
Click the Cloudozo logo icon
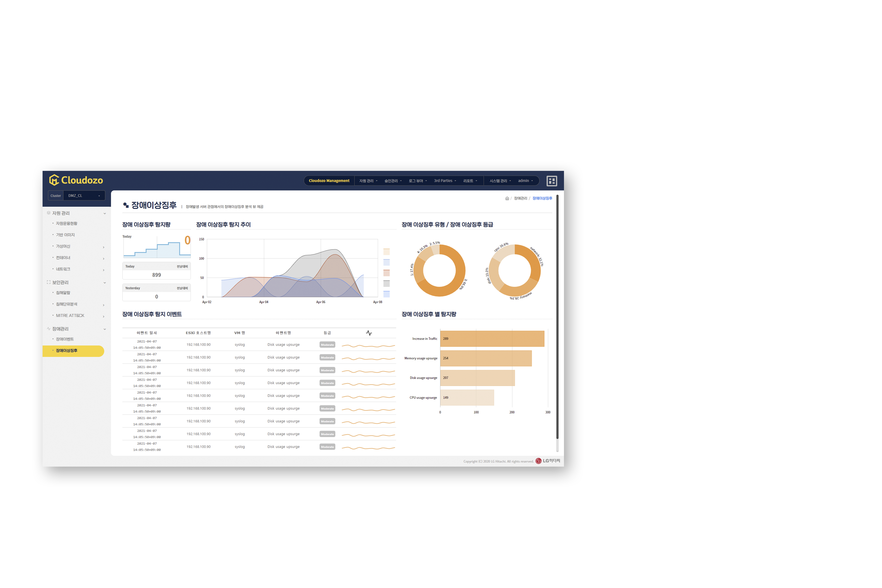(54, 180)
